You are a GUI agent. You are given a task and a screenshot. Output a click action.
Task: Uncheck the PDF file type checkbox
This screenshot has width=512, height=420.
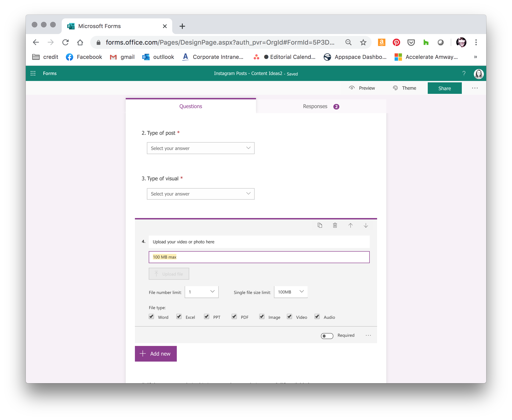point(234,317)
